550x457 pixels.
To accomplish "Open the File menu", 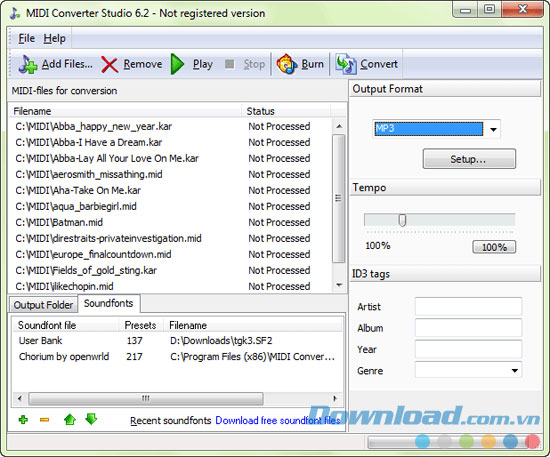I will (x=27, y=38).
